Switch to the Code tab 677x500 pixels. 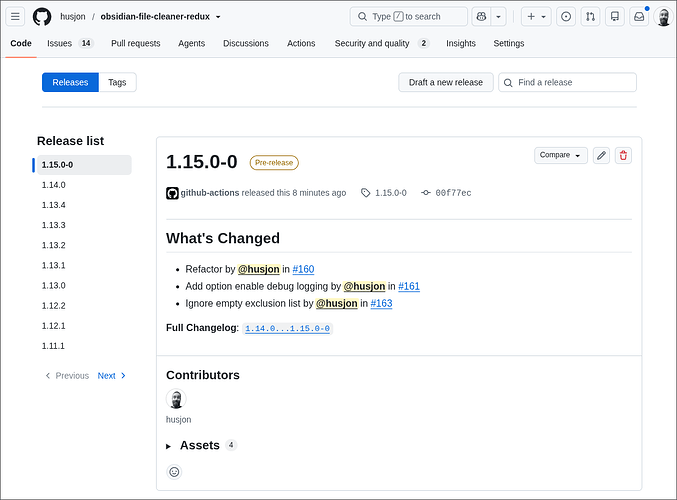click(21, 43)
